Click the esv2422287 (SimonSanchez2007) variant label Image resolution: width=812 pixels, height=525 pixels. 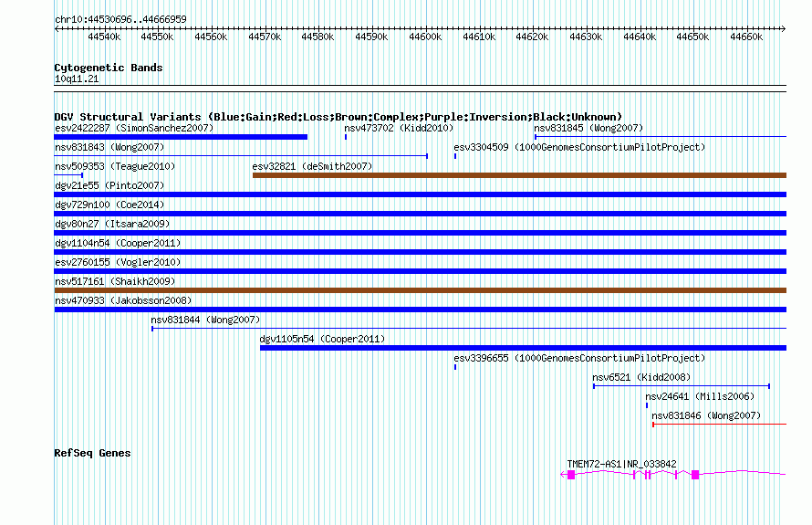134,128
